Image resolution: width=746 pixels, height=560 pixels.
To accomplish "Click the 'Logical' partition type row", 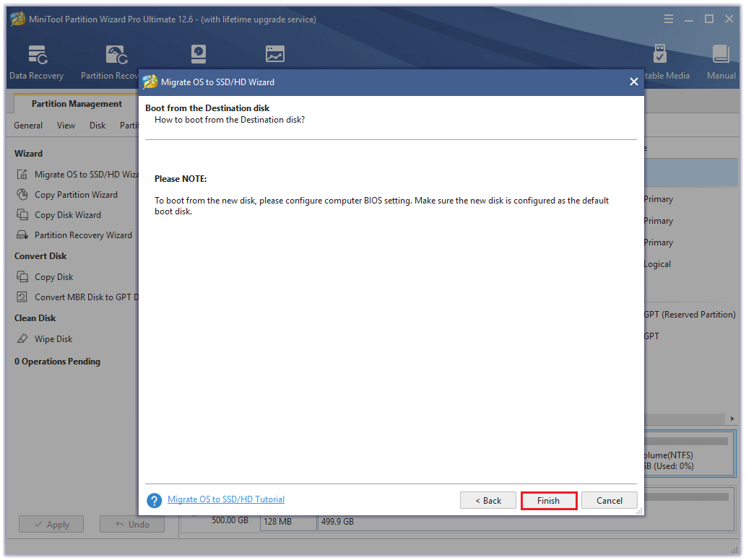I will (657, 264).
